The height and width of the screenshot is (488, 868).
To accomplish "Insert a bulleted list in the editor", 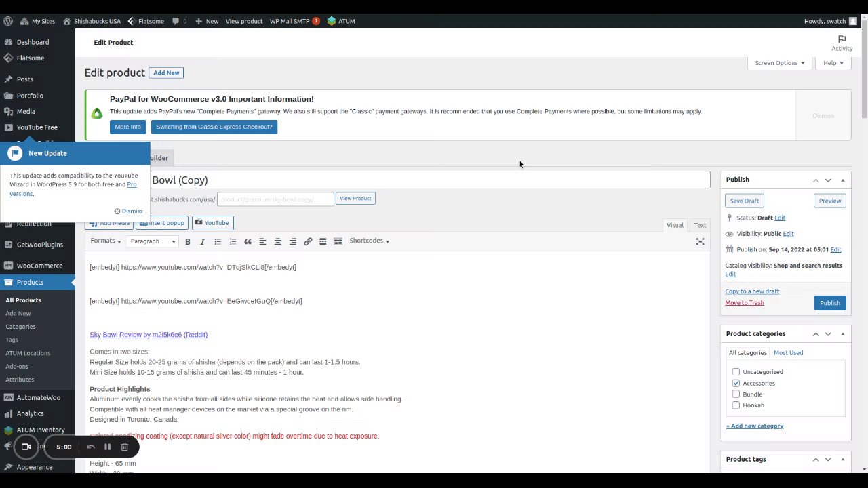I will (x=218, y=241).
